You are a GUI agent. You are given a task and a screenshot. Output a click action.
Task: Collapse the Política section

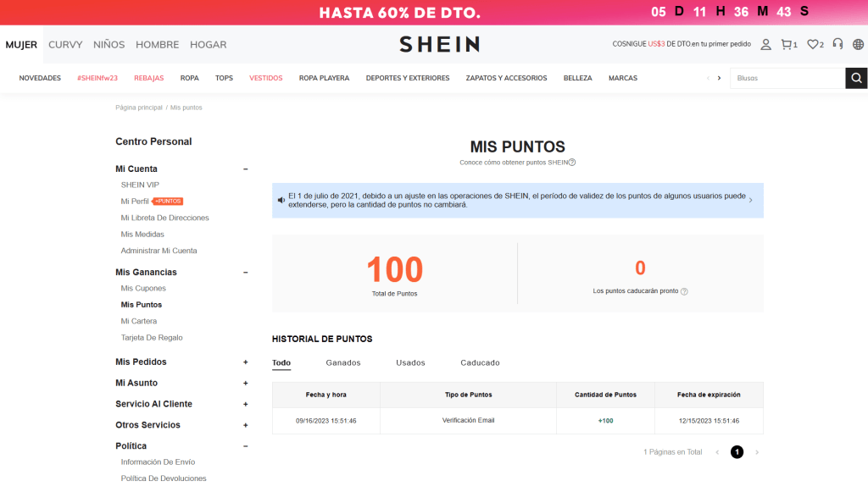point(245,446)
